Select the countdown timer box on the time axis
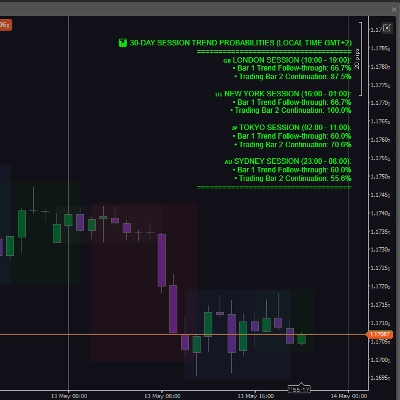 coord(299,389)
